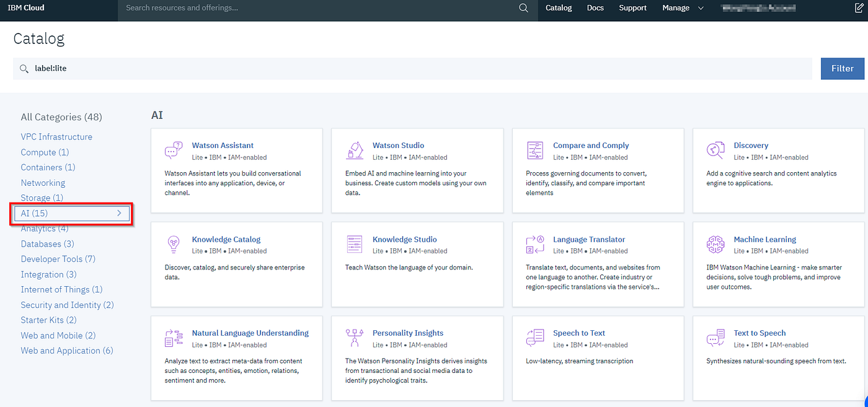Open the Manage menu
Screen dimensions: 868x407
[x=676, y=8]
